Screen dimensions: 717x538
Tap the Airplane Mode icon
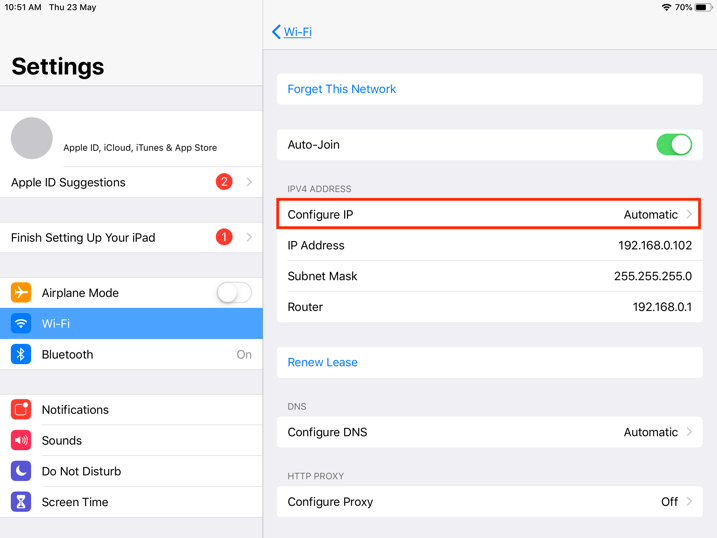click(21, 293)
